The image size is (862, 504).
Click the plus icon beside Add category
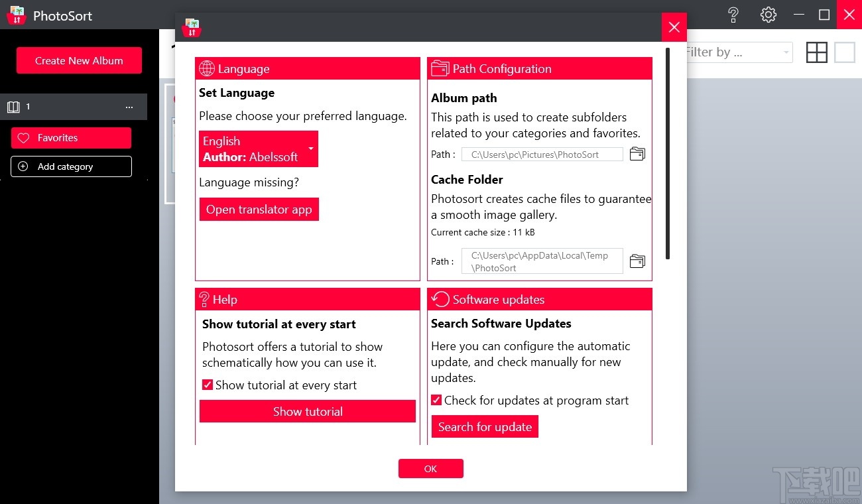point(23,166)
